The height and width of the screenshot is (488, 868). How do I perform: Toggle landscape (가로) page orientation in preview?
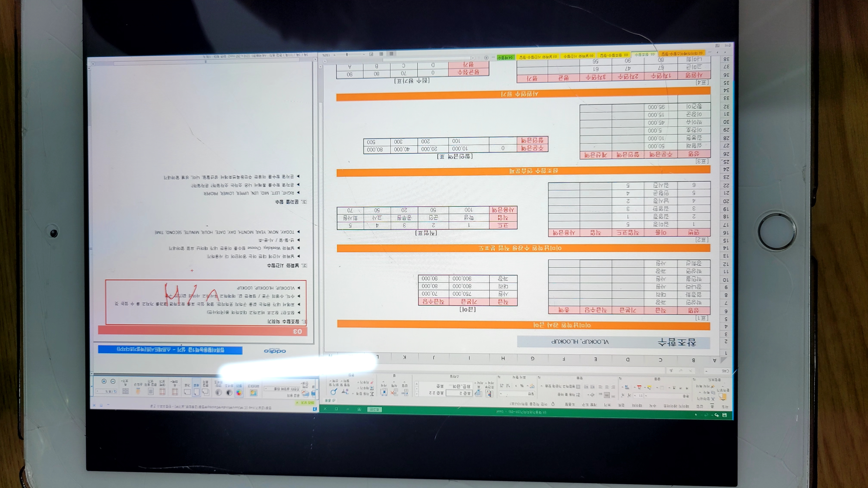pyautogui.click(x=188, y=392)
